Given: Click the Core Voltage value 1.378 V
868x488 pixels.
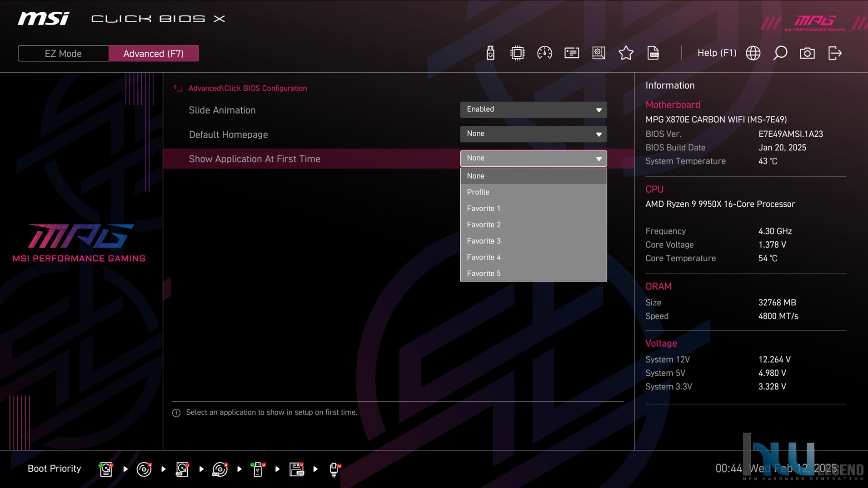Looking at the screenshot, I should pyautogui.click(x=772, y=245).
